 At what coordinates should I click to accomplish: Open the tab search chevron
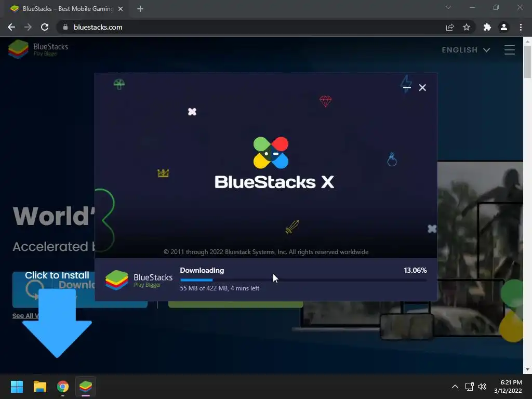tap(448, 7)
